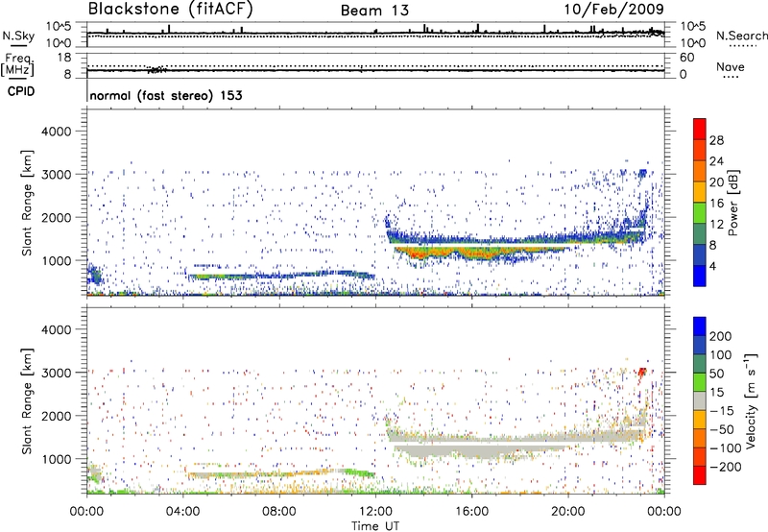
Task: Click the 'N.Search' legend label
Action: 741,36
